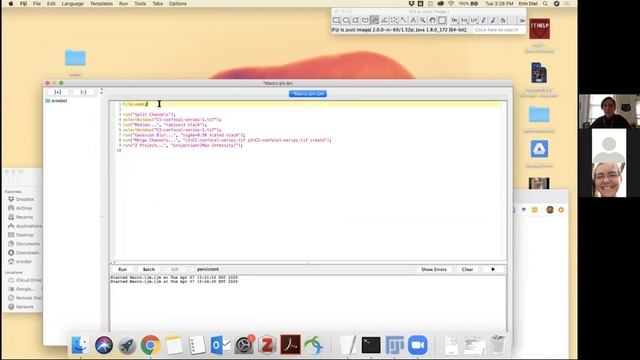Select the Freehand selection tool in Fiji toolbar
This screenshot has height=360, width=640.
365,20
